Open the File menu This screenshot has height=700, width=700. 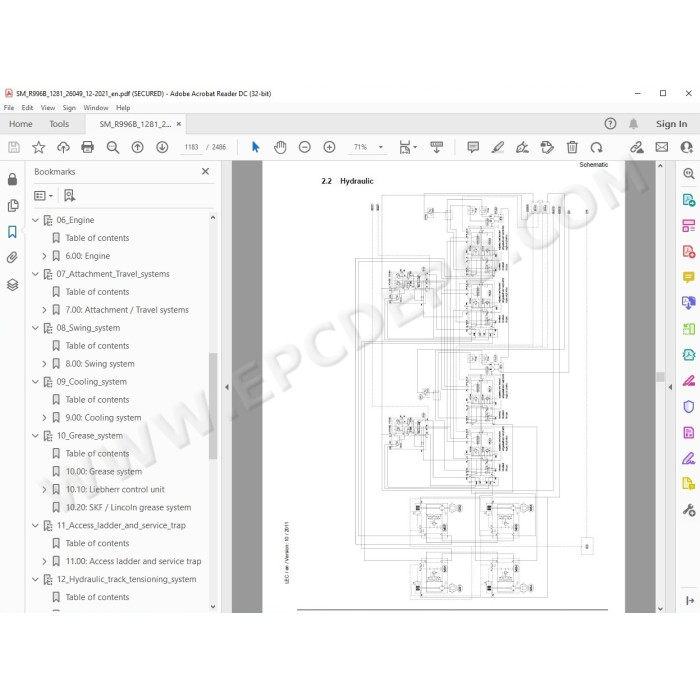point(8,108)
